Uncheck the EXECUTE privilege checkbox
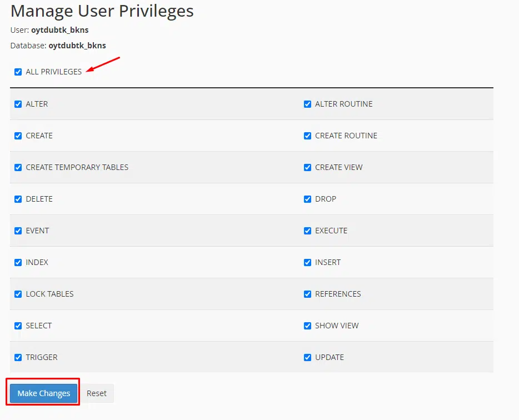This screenshot has width=519, height=420. (307, 231)
